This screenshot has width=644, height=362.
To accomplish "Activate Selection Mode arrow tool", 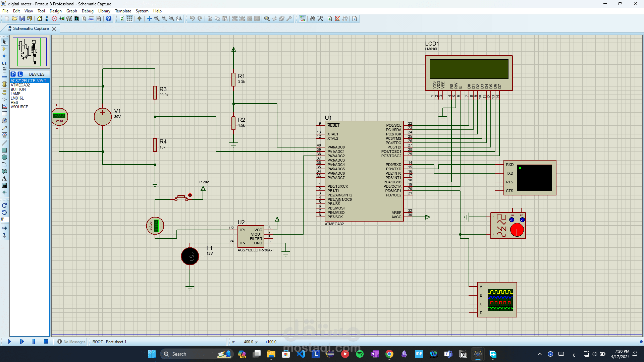I will click(4, 42).
